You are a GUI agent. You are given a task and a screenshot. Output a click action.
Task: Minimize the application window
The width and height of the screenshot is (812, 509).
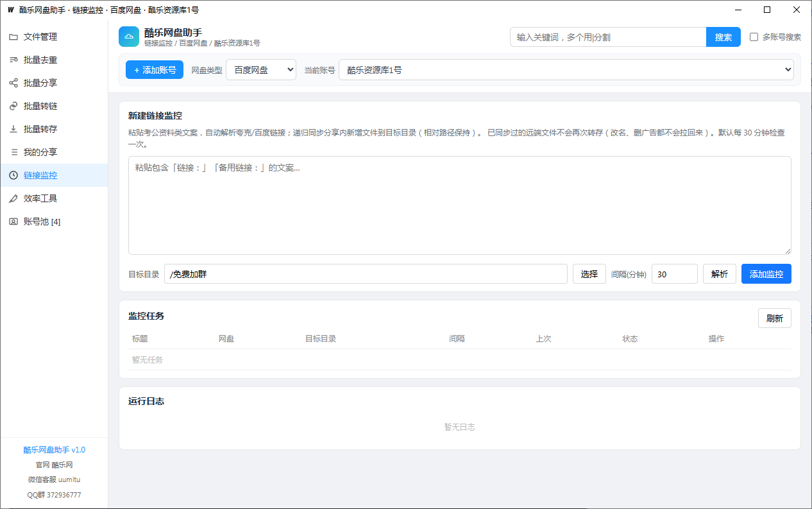(738, 10)
